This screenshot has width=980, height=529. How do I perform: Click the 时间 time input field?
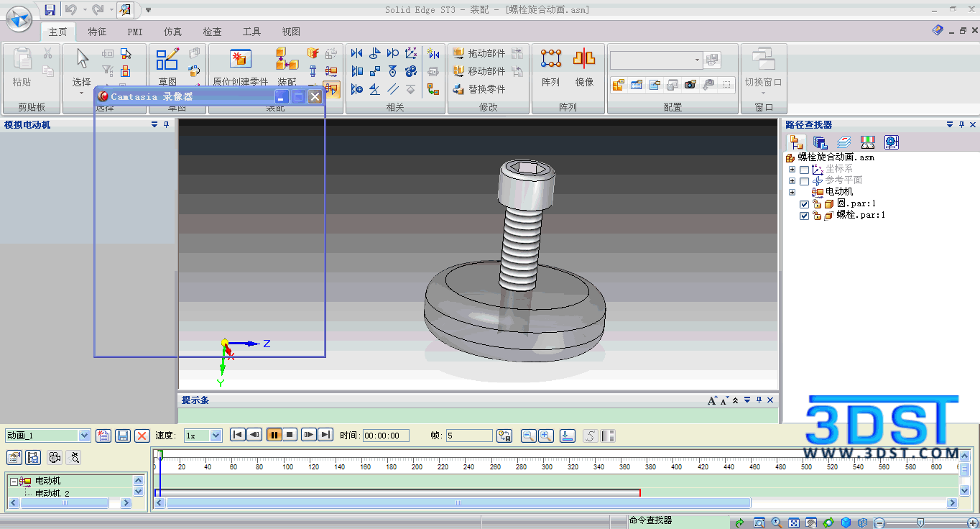pyautogui.click(x=386, y=436)
